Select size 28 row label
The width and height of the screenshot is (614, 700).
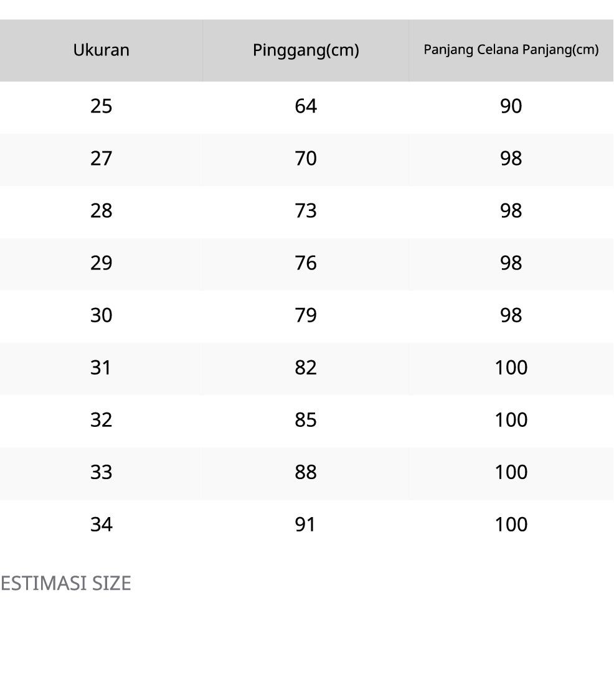101,211
